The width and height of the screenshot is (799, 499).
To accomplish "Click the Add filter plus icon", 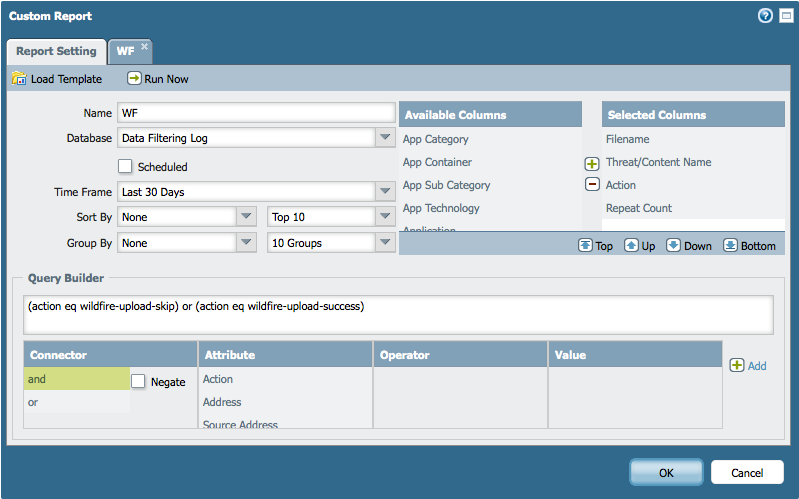I will point(737,365).
